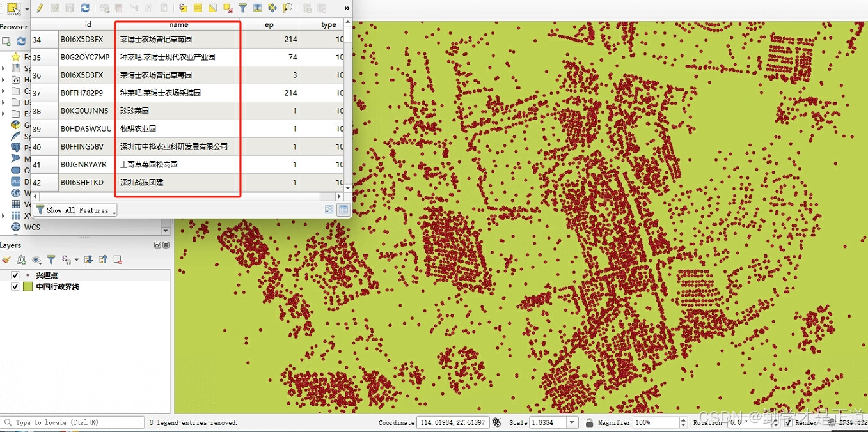This screenshot has width=868, height=432.
Task: Click the filter funnel icon in attribute toolbar
Action: pos(242,8)
